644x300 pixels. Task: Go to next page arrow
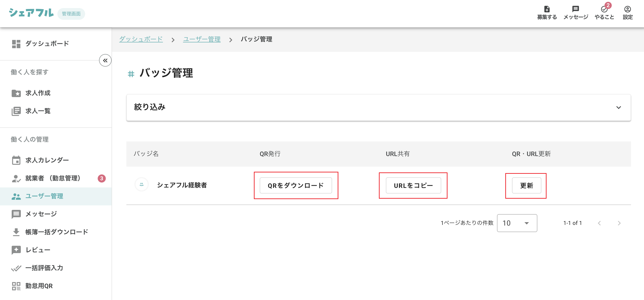coord(619,223)
